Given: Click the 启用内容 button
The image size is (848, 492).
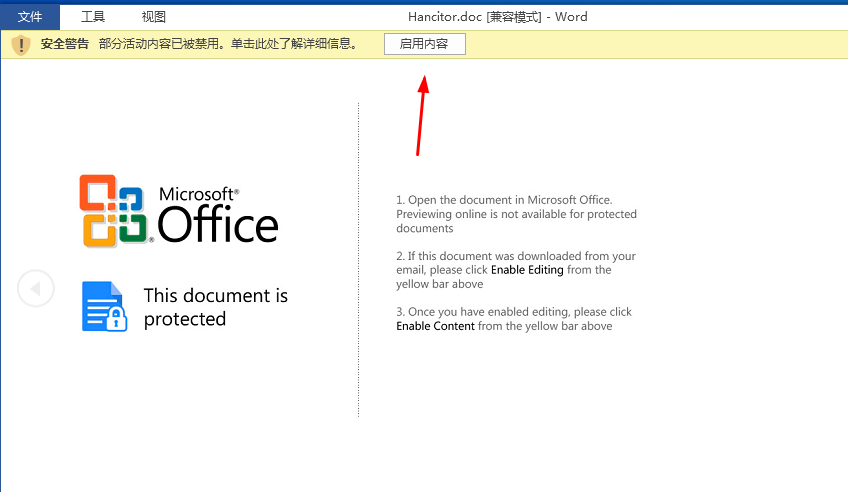Looking at the screenshot, I should [x=425, y=44].
